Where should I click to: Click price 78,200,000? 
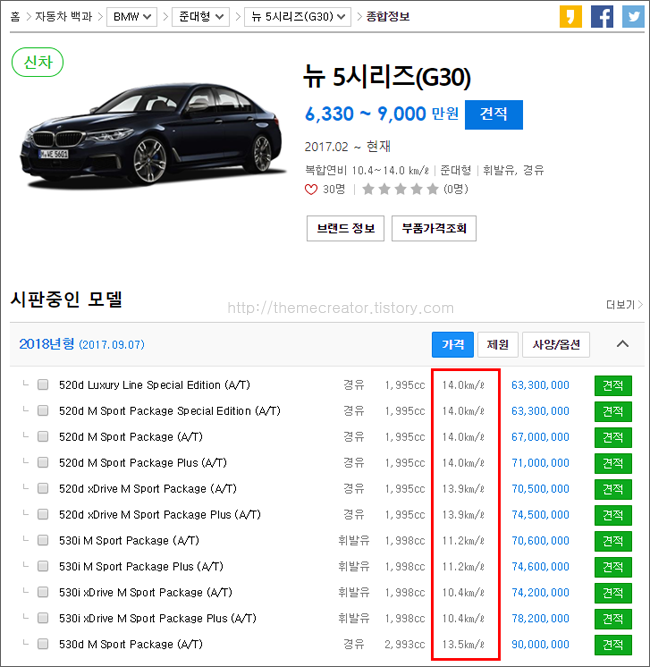(x=540, y=619)
